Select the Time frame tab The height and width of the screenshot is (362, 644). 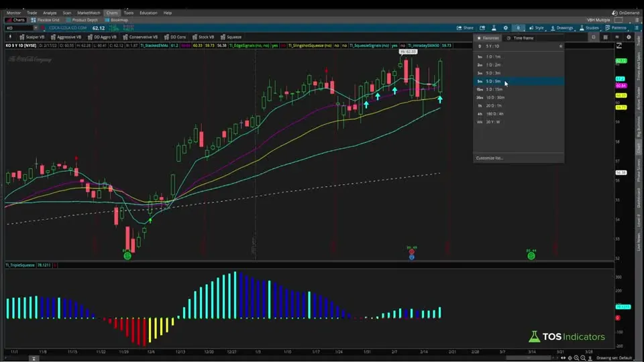tap(521, 38)
